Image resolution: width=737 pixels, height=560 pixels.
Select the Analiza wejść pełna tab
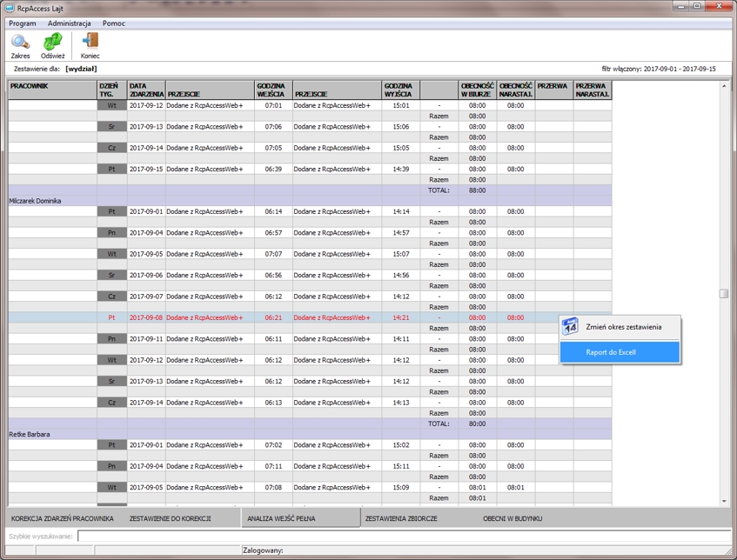(x=282, y=518)
